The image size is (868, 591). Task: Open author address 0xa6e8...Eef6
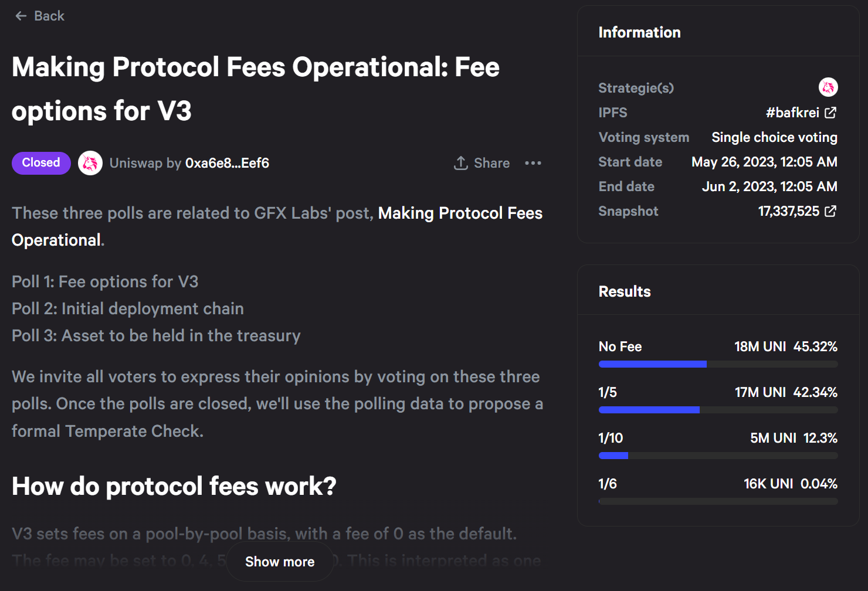[227, 163]
